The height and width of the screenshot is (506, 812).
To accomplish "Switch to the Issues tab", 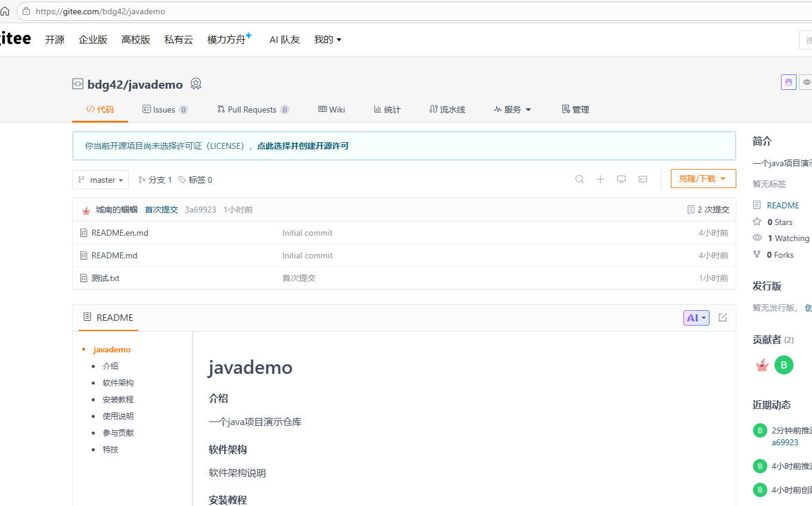I will tap(165, 110).
